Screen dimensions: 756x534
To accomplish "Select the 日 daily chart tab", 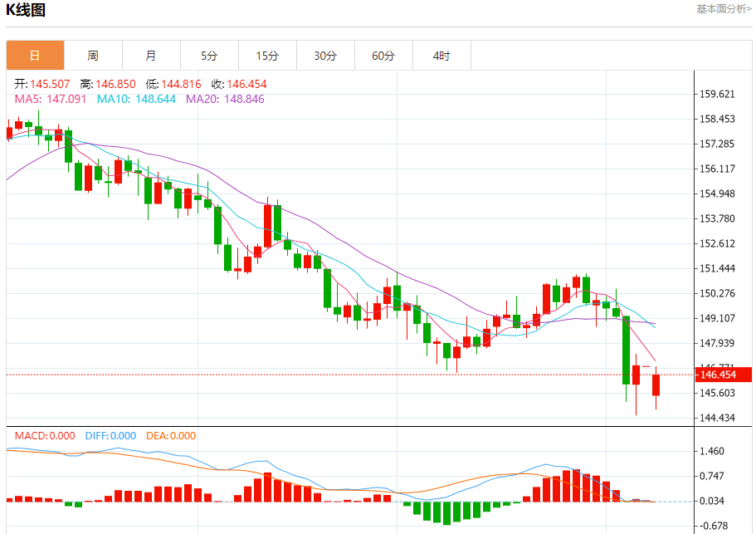I will click(35, 56).
